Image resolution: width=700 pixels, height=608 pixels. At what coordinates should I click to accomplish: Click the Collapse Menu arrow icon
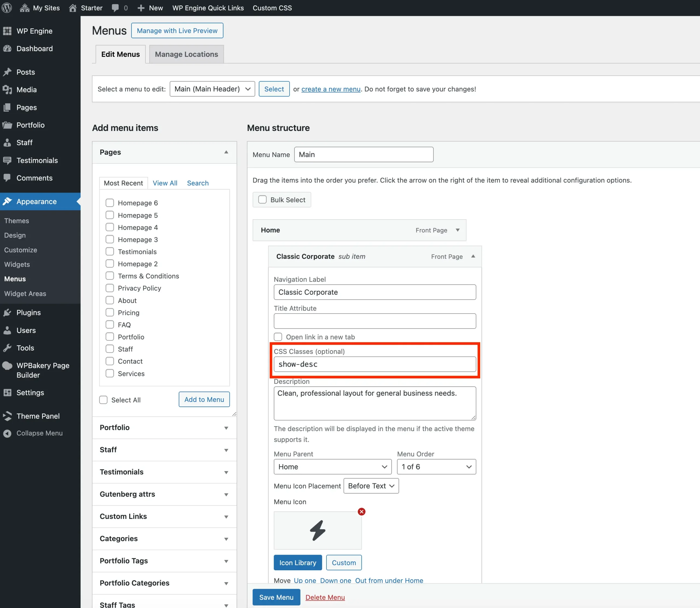(7, 433)
